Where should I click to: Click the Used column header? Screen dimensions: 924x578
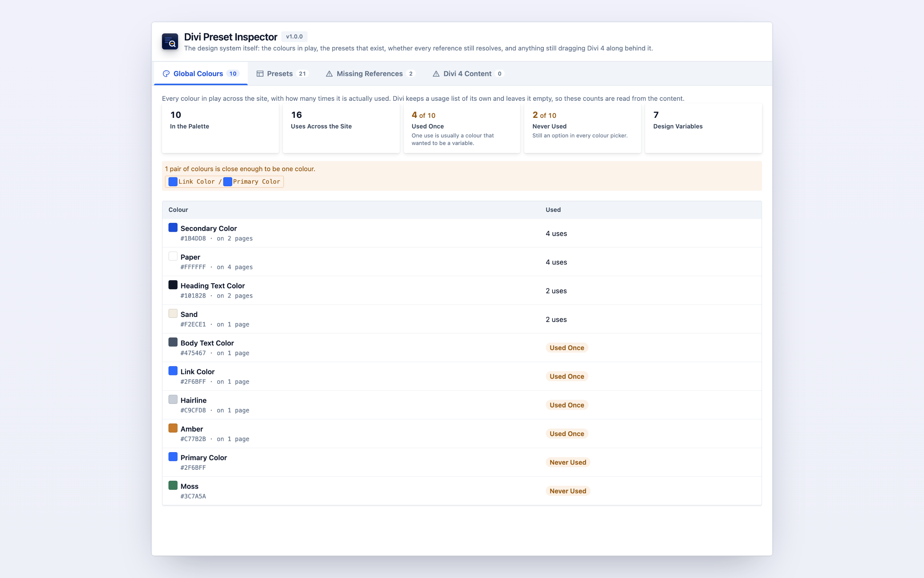click(553, 210)
